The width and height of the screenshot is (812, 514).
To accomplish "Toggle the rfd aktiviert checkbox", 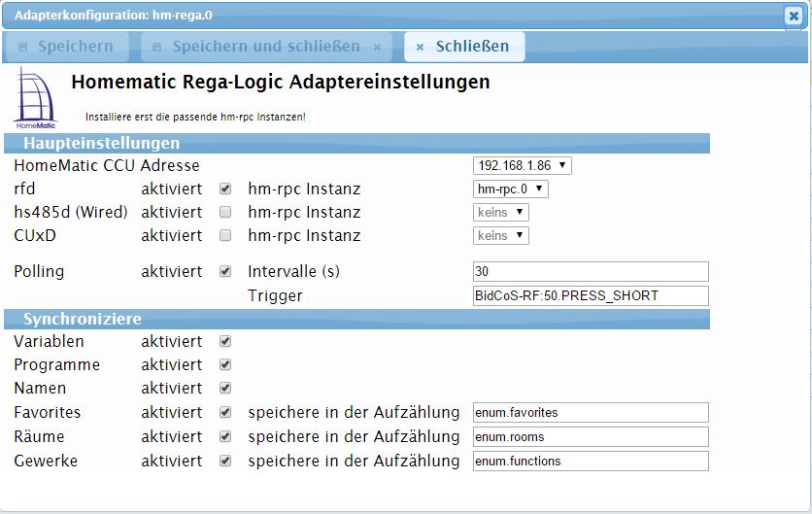I will pos(225,188).
